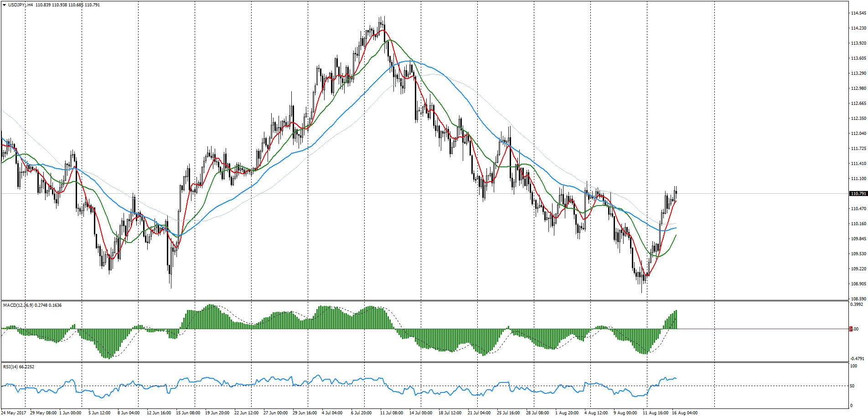Click the USDJPY,H4 chart title text
The width and height of the screenshot is (868, 418).
[x=21, y=5]
